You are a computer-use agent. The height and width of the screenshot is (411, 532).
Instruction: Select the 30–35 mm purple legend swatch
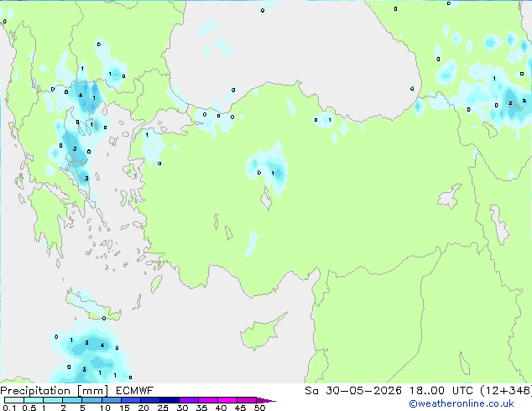(x=189, y=400)
